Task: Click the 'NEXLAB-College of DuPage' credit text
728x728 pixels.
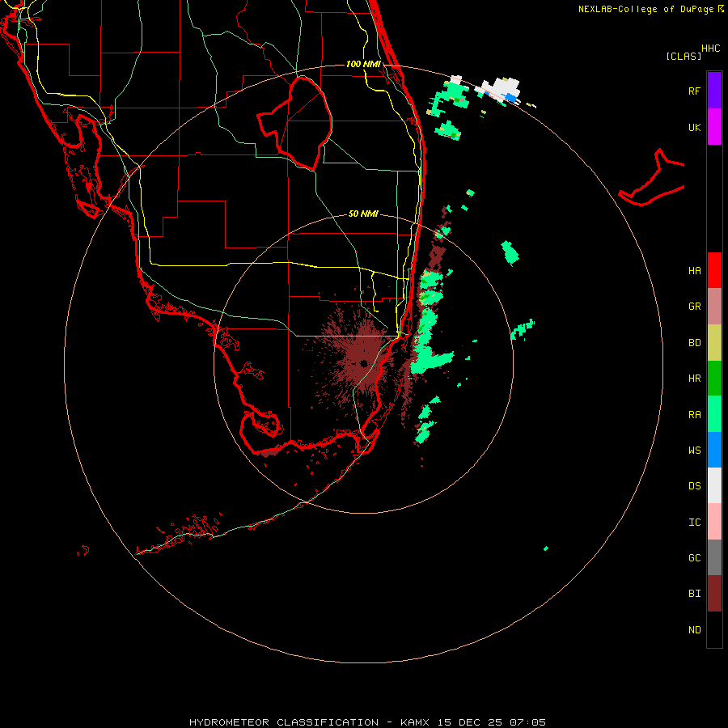Action: tap(645, 9)
